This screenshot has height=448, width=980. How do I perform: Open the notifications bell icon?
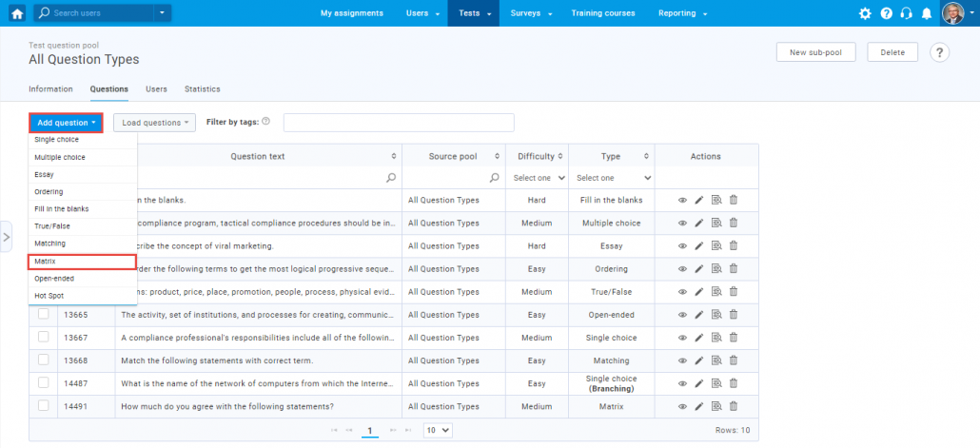click(x=926, y=13)
